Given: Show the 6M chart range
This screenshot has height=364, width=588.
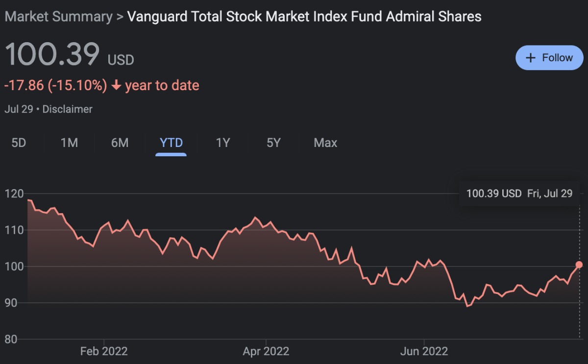Looking at the screenshot, I should coord(120,143).
